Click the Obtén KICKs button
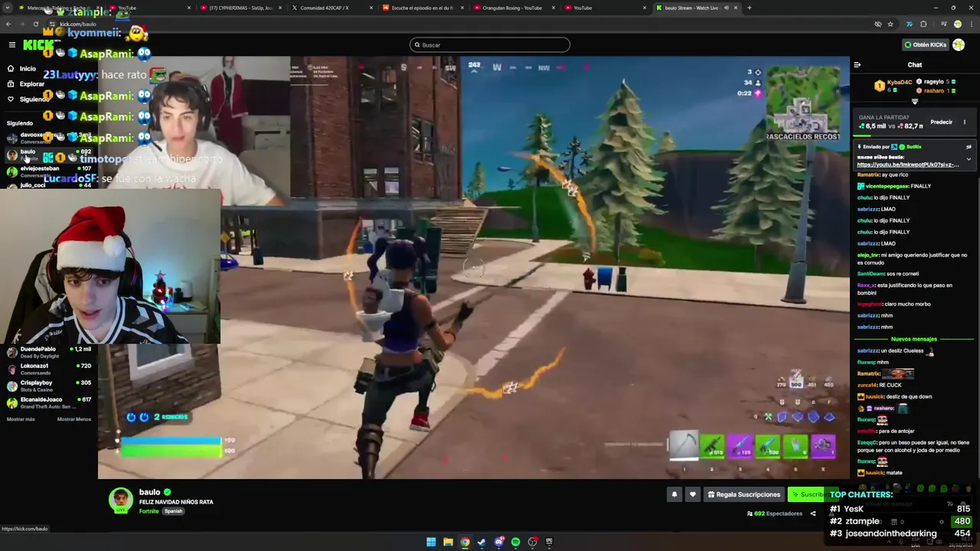The image size is (980, 551). 926,44
